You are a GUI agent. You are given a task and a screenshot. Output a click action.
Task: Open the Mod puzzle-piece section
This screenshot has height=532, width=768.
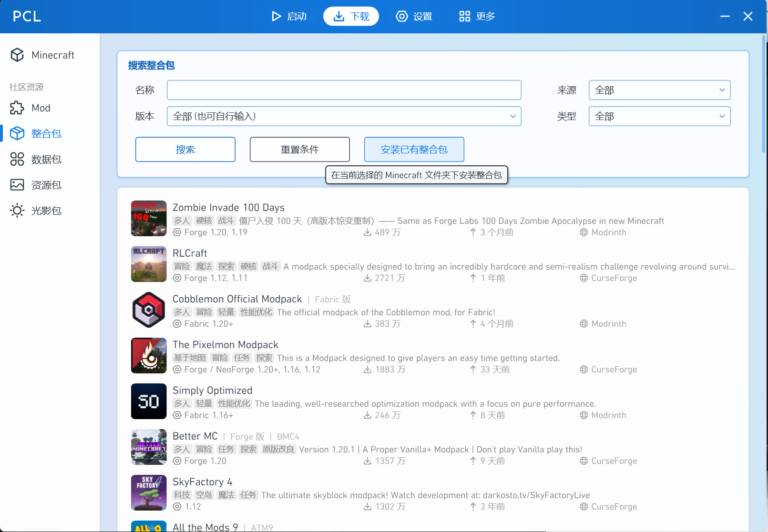pyautogui.click(x=17, y=108)
